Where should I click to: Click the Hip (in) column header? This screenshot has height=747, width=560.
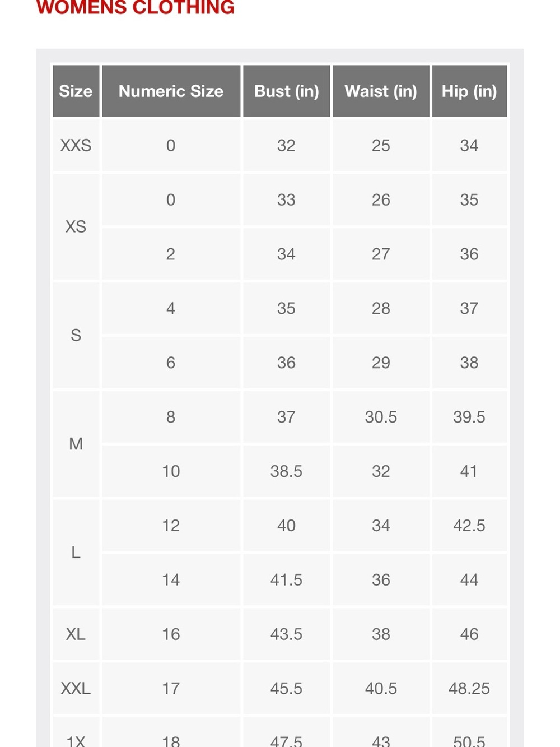pyautogui.click(x=469, y=91)
